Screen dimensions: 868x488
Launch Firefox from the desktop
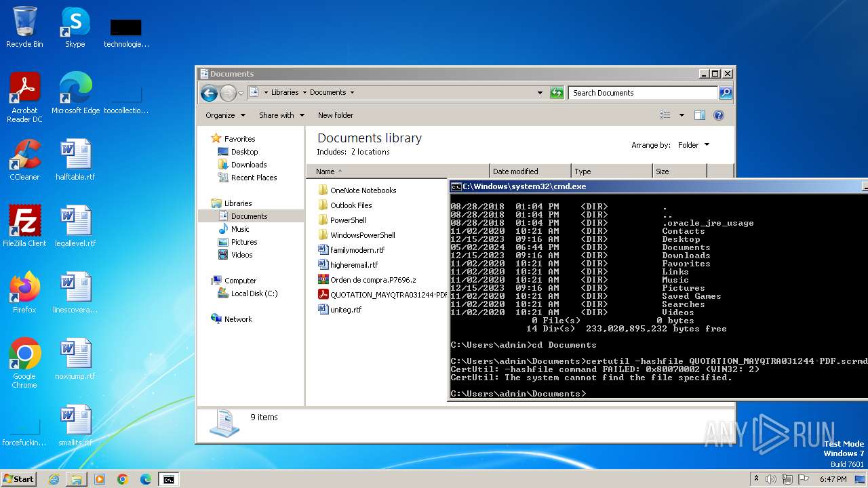click(24, 293)
